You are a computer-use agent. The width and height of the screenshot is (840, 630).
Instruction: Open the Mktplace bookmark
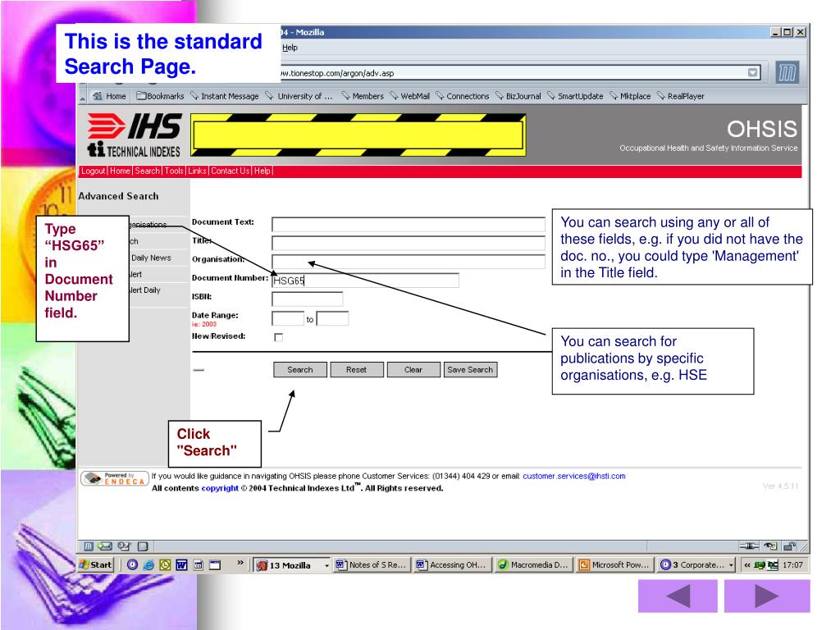(x=630, y=96)
